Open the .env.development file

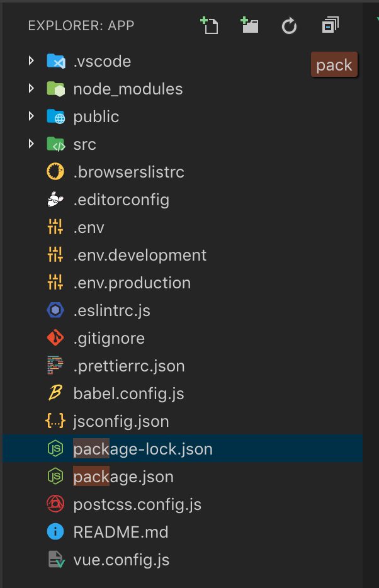140,255
